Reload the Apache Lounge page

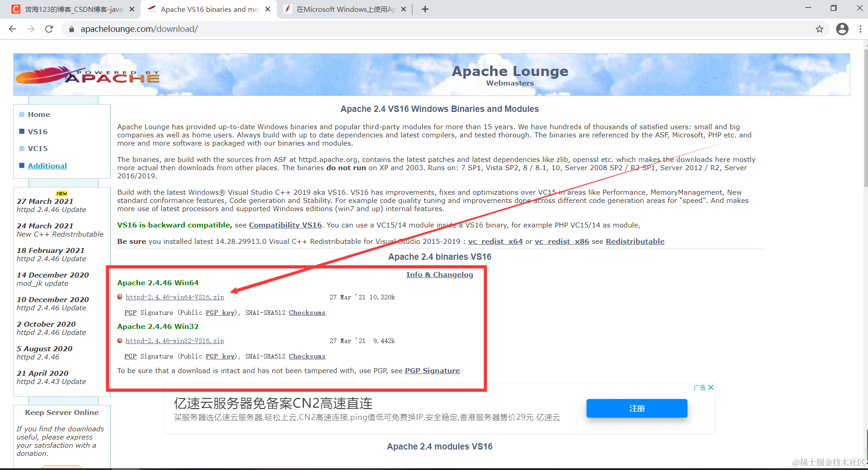49,29
